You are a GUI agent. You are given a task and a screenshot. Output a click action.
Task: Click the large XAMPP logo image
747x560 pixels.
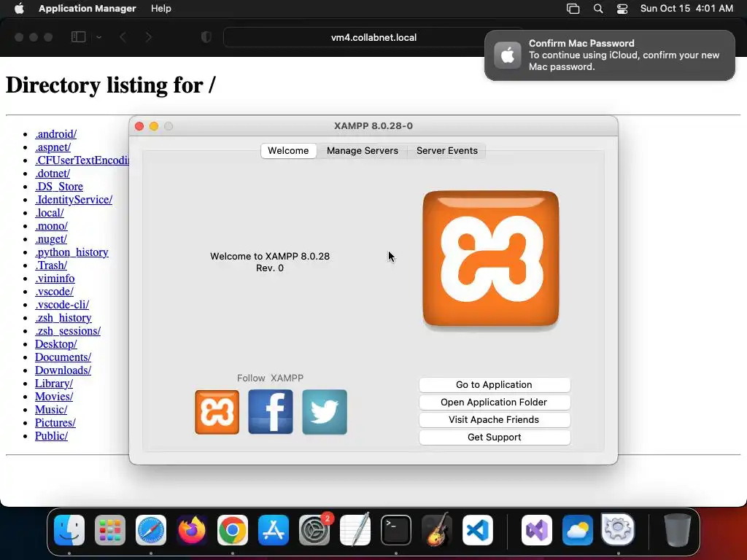point(491,259)
